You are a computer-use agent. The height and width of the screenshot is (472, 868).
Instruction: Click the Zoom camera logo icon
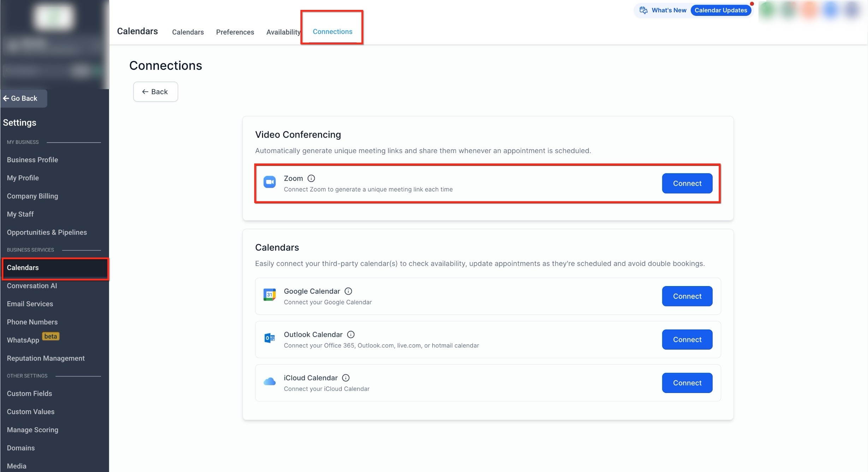pyautogui.click(x=269, y=182)
